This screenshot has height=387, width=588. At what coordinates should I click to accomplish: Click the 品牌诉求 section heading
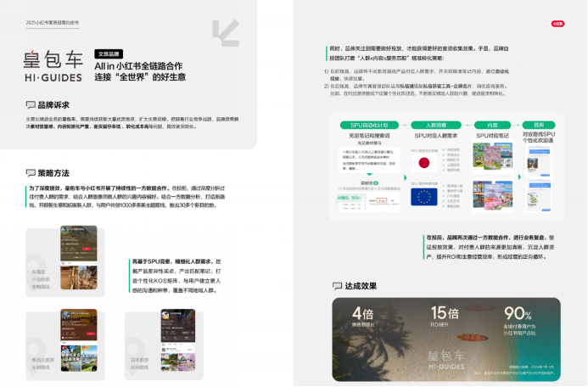[53, 105]
